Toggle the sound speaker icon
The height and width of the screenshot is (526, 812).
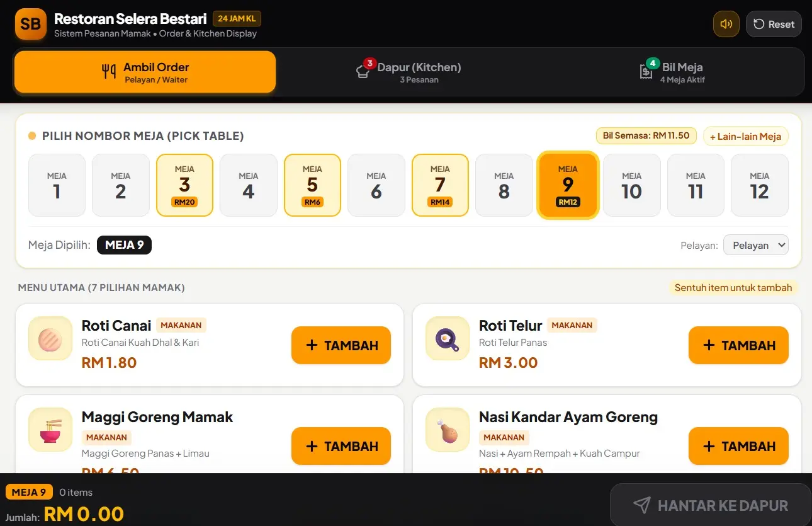pos(726,24)
